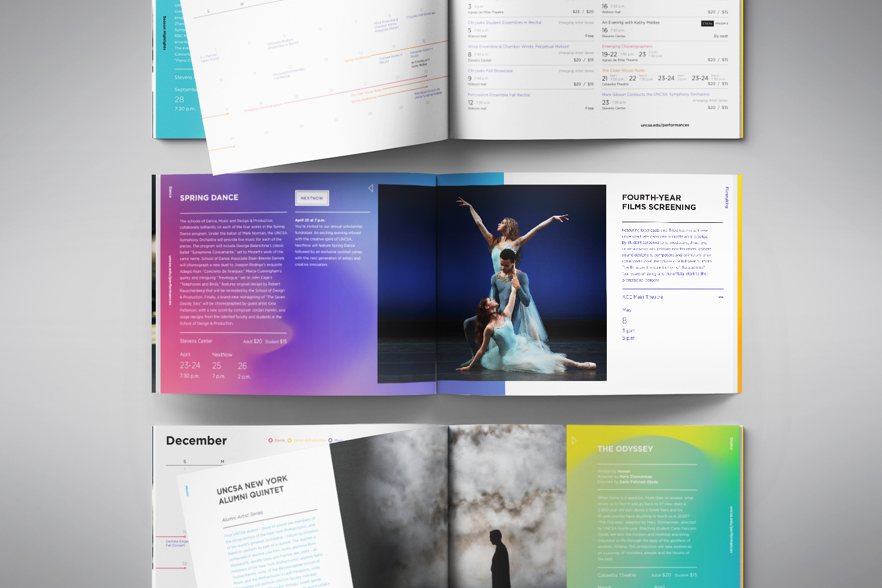Click "THE ODYSSEY" title
The height and width of the screenshot is (588, 882).
click(625, 449)
